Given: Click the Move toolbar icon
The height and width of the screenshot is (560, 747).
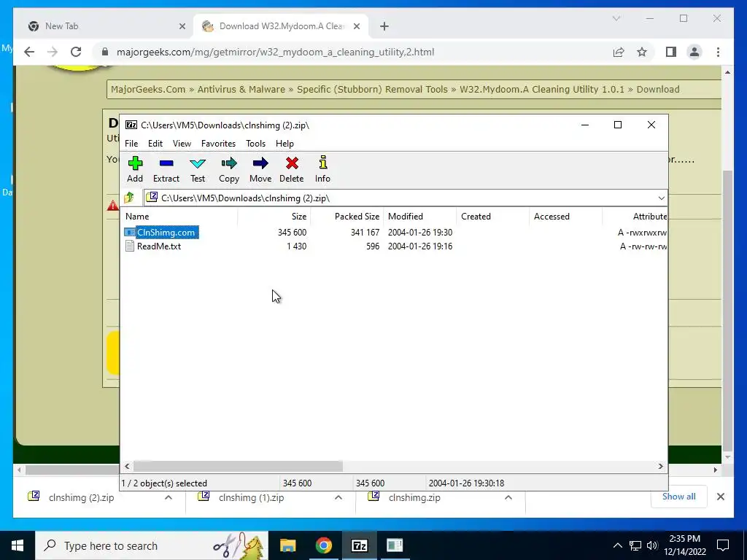Looking at the screenshot, I should [260, 169].
